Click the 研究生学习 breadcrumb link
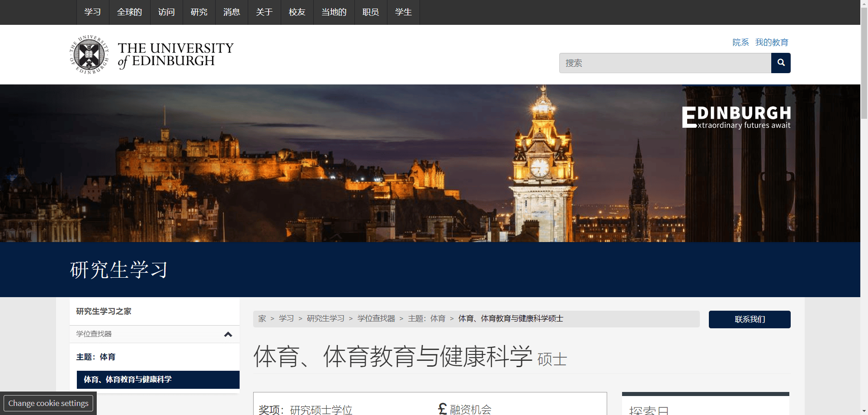 pos(325,319)
